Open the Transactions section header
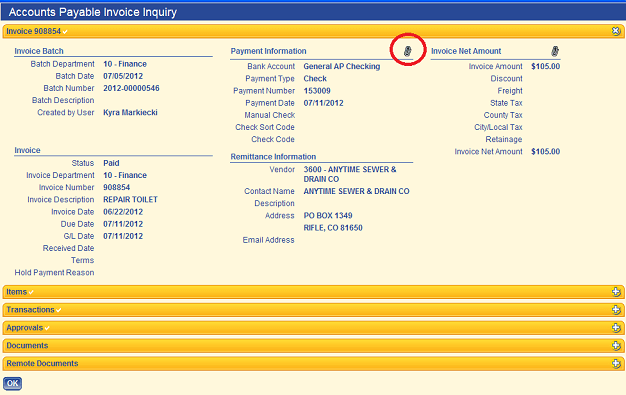626x395 pixels. coord(313,310)
